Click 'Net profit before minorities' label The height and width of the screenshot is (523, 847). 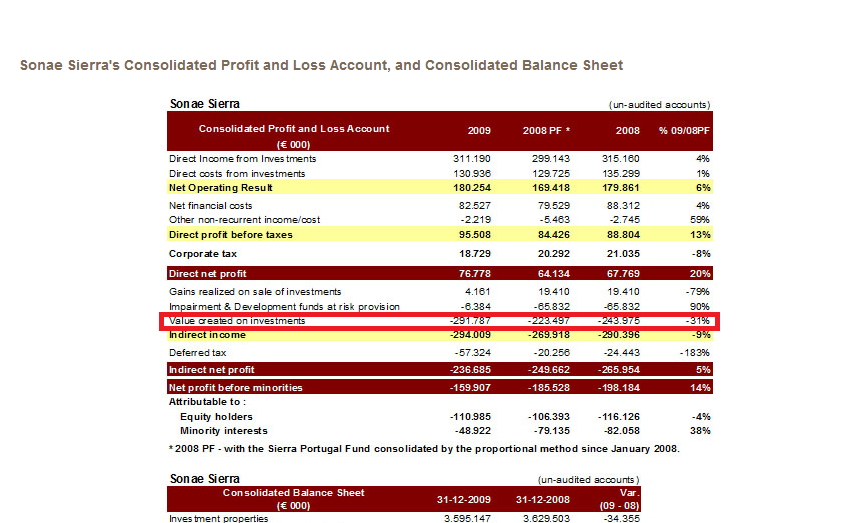click(x=236, y=387)
